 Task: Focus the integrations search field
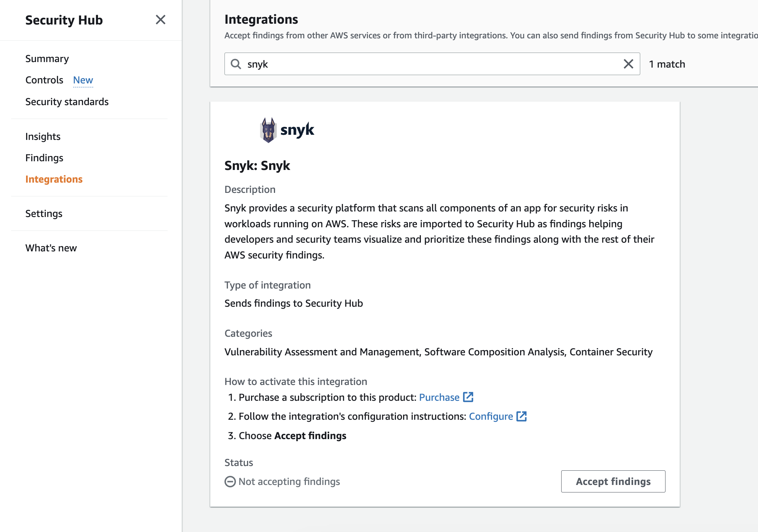(431, 64)
